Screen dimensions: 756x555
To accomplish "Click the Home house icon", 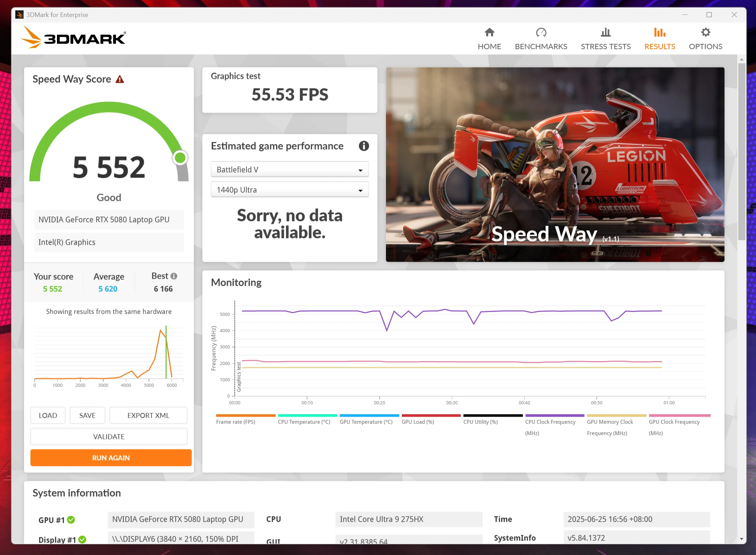I will coord(489,33).
